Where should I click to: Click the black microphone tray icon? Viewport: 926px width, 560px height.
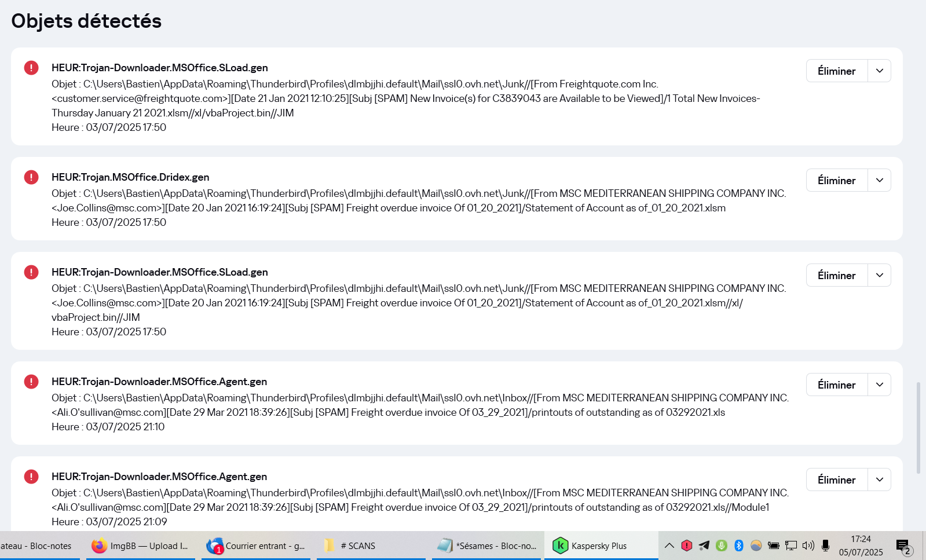coord(826,546)
